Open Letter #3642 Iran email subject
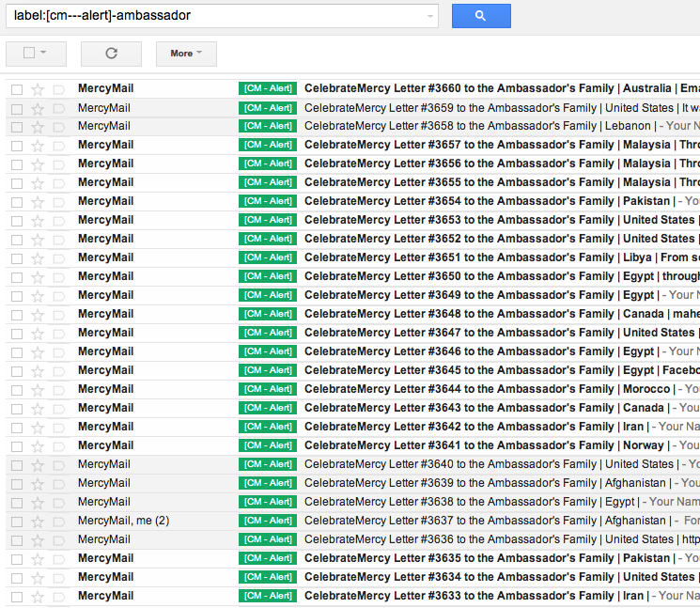 coord(476,427)
